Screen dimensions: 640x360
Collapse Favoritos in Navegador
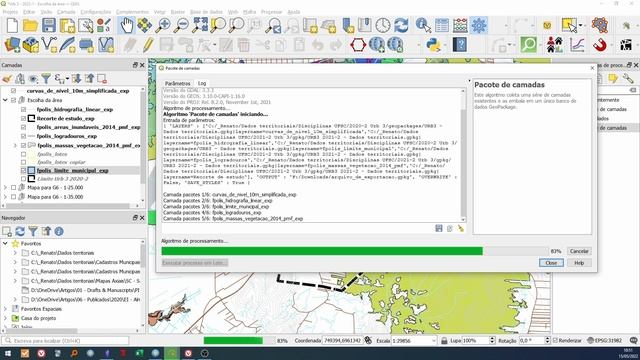(x=5, y=244)
